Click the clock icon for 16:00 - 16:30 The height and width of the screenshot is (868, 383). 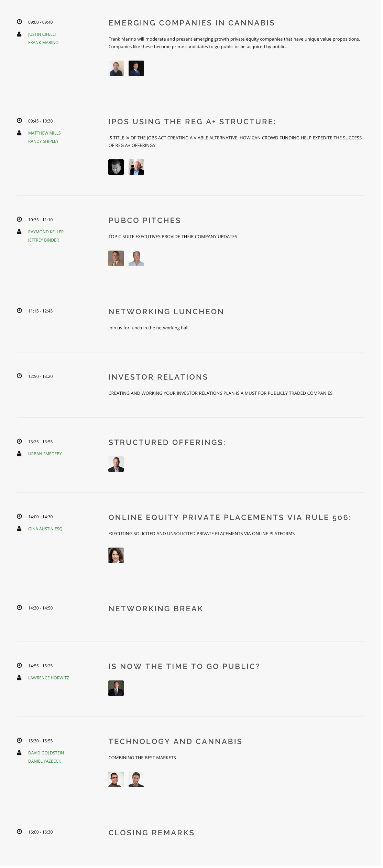pos(19,832)
